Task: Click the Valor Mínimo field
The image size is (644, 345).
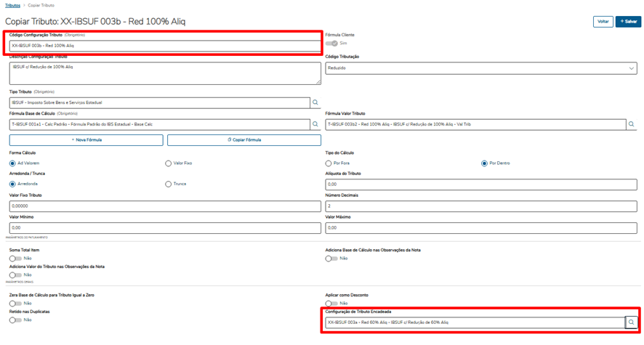Action: tap(165, 227)
